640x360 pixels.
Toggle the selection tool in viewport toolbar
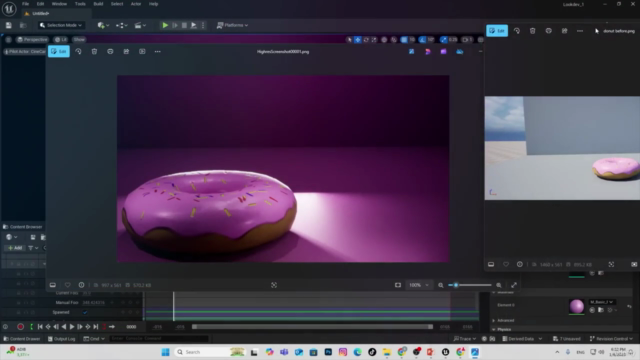coord(349,40)
